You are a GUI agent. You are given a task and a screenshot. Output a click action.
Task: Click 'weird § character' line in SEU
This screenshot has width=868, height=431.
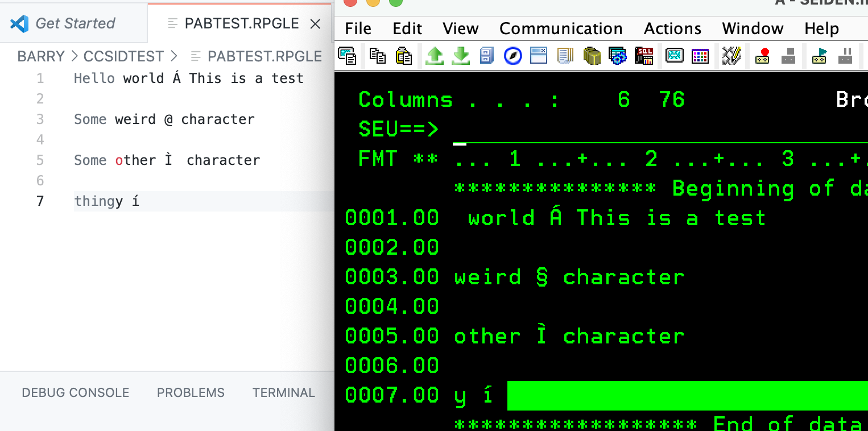pyautogui.click(x=569, y=277)
